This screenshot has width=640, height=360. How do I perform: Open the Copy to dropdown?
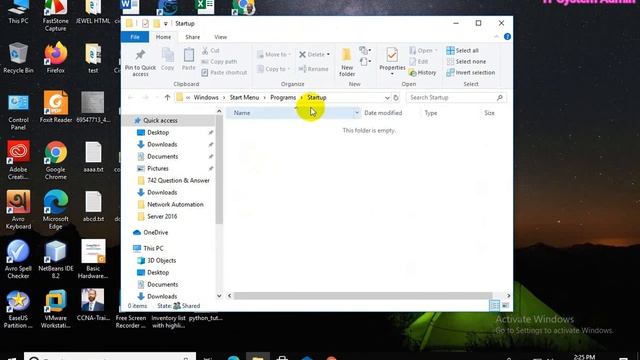[274, 69]
